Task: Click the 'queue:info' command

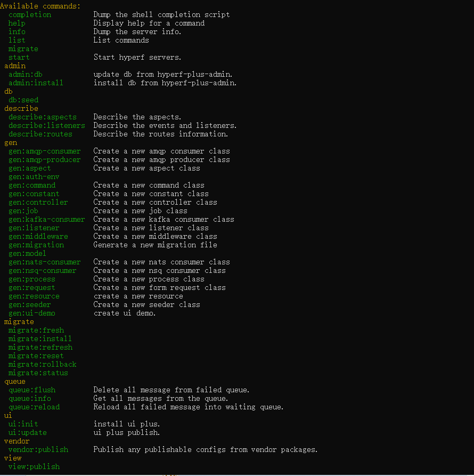Action: pos(30,398)
